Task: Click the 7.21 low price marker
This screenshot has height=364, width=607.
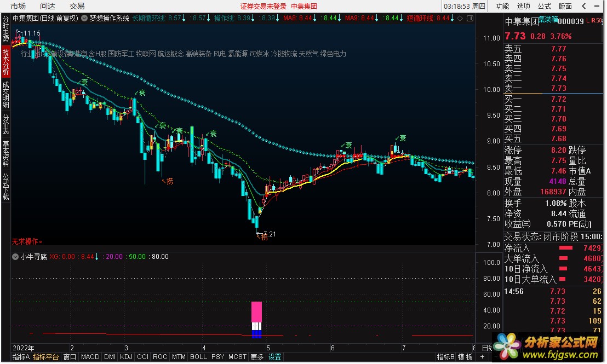Action: pos(270,234)
